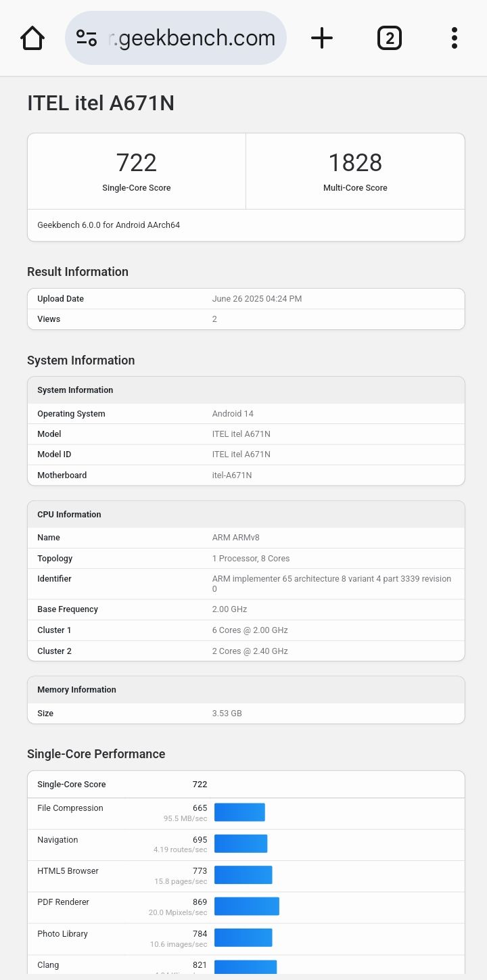Image resolution: width=487 pixels, height=980 pixels.
Task: Tap the File Compression score bar
Action: [x=239, y=812]
